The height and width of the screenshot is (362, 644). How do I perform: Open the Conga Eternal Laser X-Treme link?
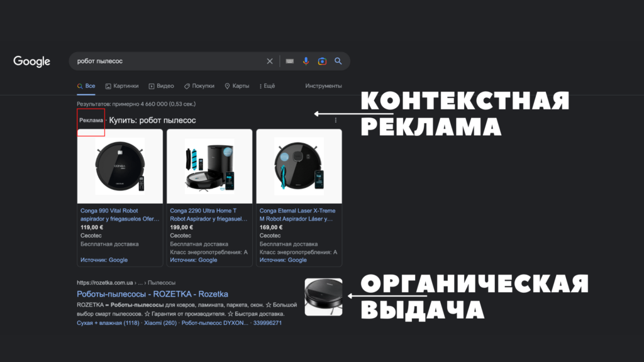tap(297, 215)
